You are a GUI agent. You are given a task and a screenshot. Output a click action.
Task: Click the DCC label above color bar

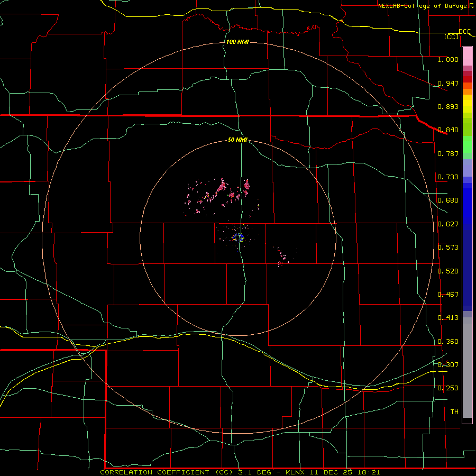point(464,31)
